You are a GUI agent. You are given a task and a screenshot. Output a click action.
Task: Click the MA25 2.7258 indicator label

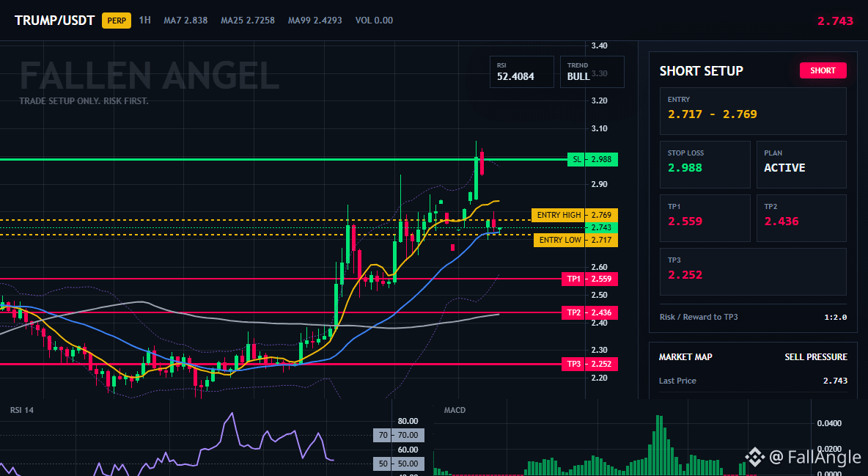click(x=248, y=20)
